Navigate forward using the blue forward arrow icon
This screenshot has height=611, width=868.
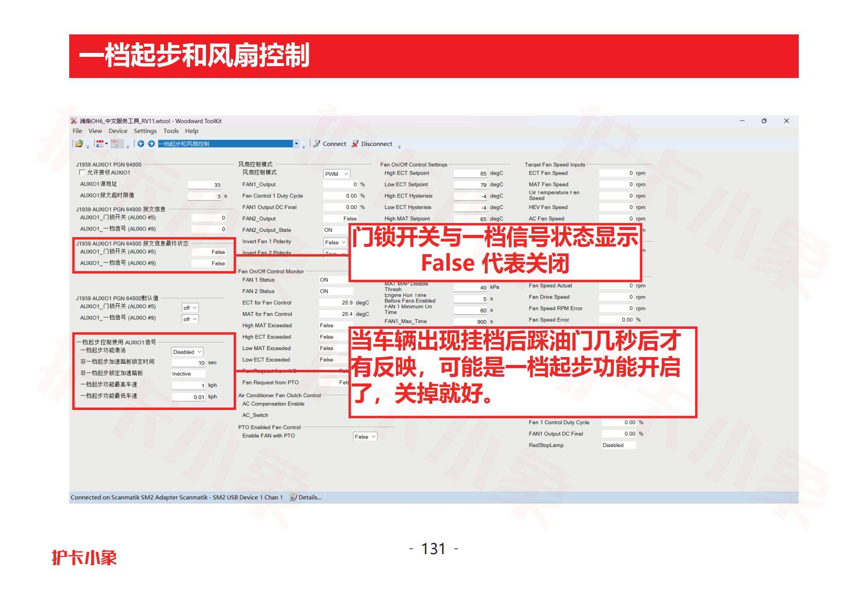151,143
